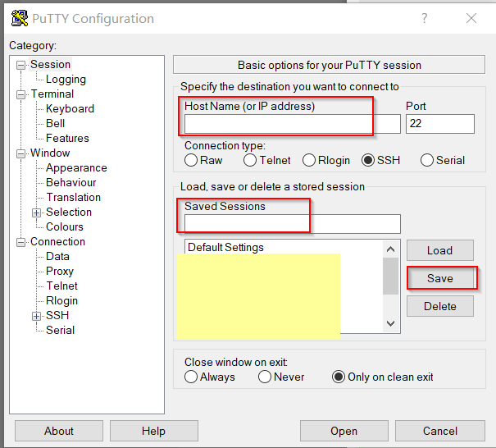Open the connection with Open button

coord(344,431)
